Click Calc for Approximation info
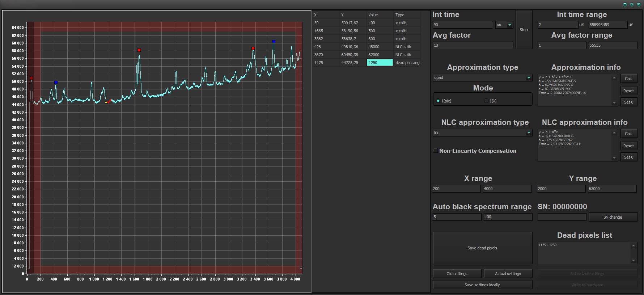 628,79
